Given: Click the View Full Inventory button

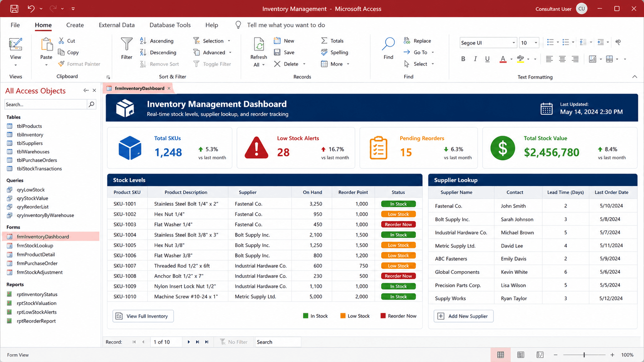Looking at the screenshot, I should click(x=143, y=316).
